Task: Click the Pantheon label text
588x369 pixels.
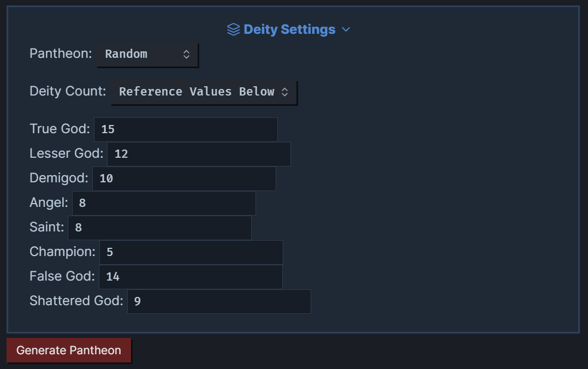Action: coord(60,53)
